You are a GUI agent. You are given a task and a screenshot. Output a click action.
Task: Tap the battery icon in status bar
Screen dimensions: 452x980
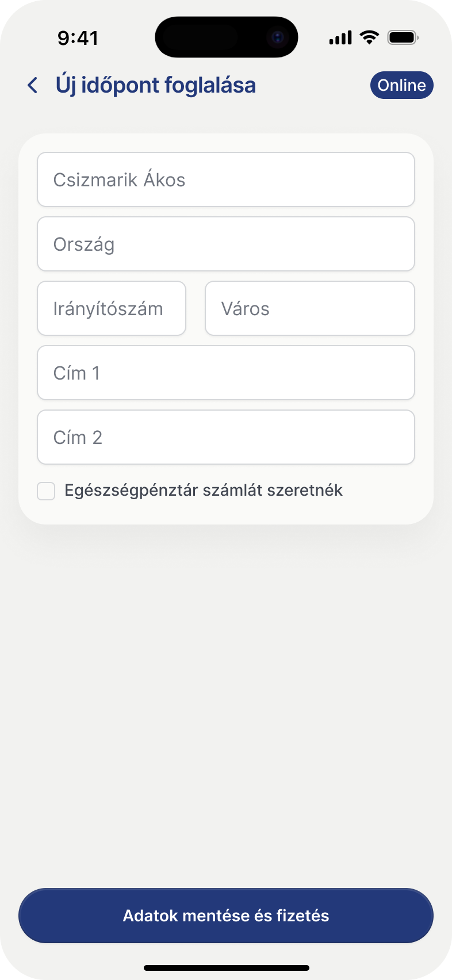tap(403, 38)
